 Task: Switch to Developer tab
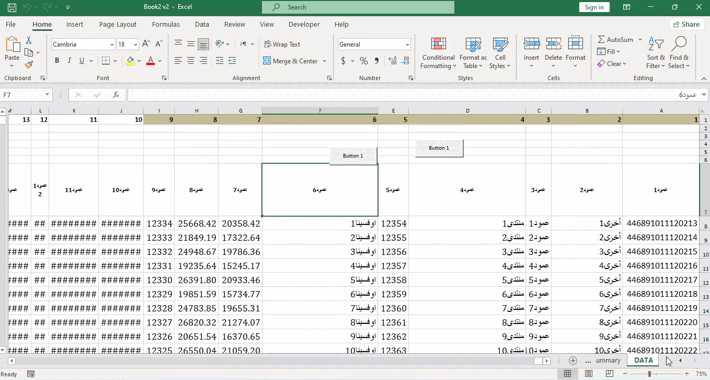[x=304, y=24]
